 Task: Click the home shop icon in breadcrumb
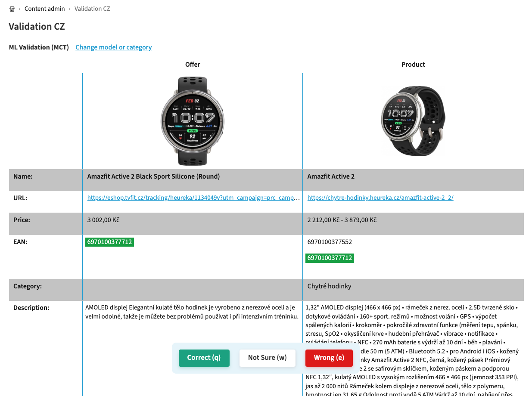pyautogui.click(x=12, y=9)
